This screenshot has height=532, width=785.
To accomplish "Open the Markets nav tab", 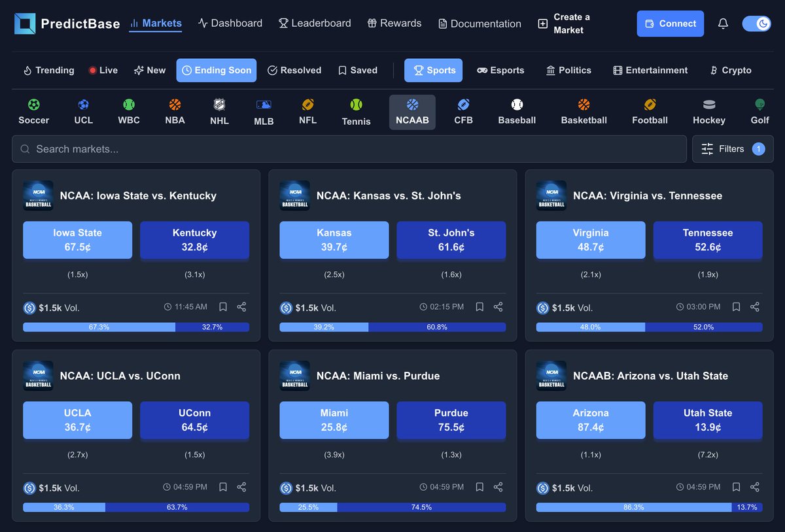I will point(156,24).
